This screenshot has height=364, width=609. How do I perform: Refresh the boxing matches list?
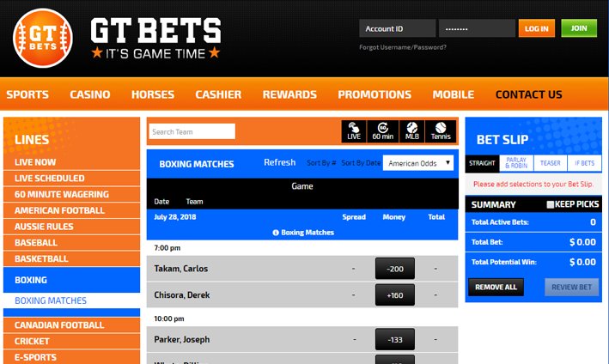coord(280,162)
